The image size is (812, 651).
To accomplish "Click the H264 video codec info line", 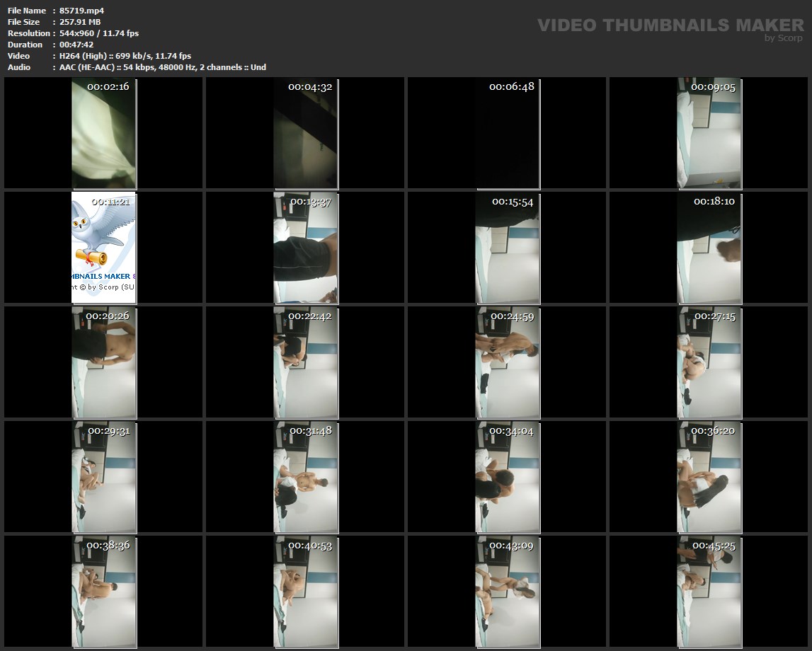I will 125,56.
